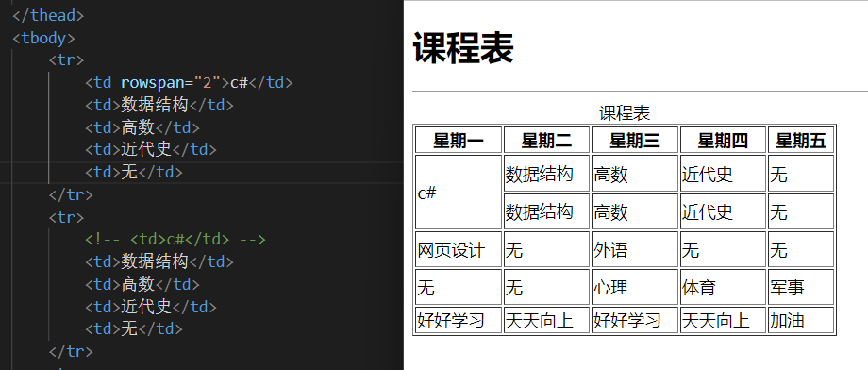This screenshot has width=868, height=370.
Task: Click the 课程表 caption above the table
Action: click(625, 113)
